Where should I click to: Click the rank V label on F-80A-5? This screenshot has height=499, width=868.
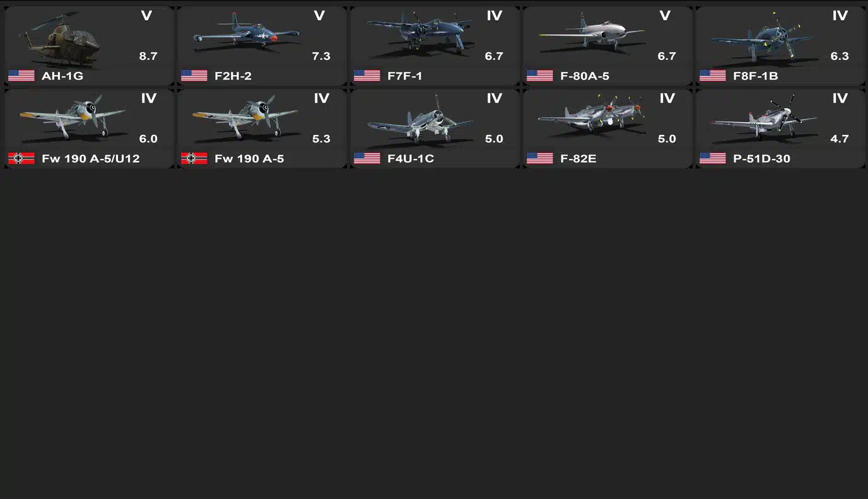click(x=665, y=16)
